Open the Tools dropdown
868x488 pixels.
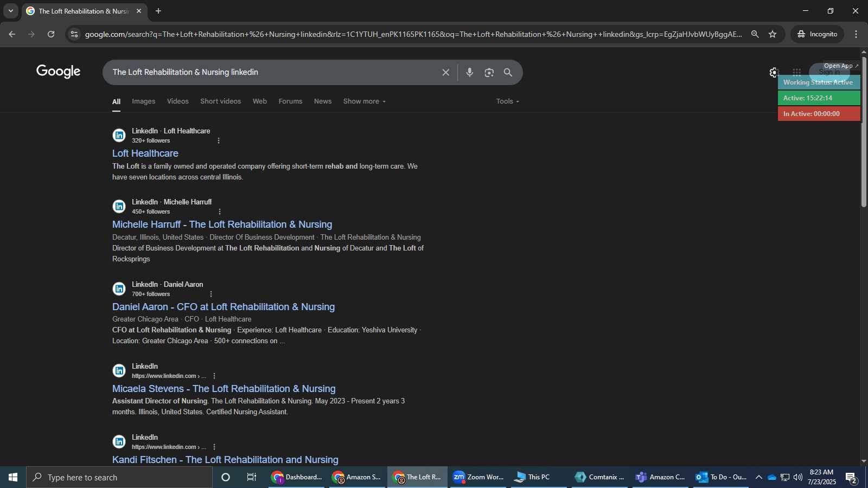pyautogui.click(x=508, y=101)
